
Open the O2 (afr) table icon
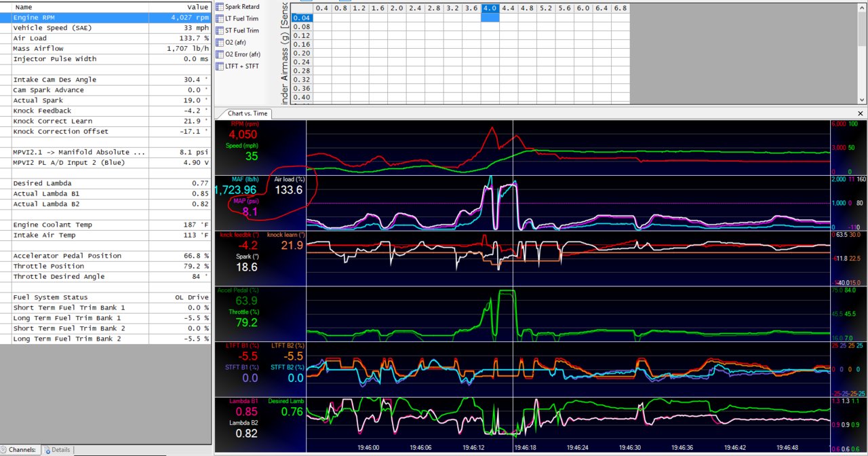220,42
